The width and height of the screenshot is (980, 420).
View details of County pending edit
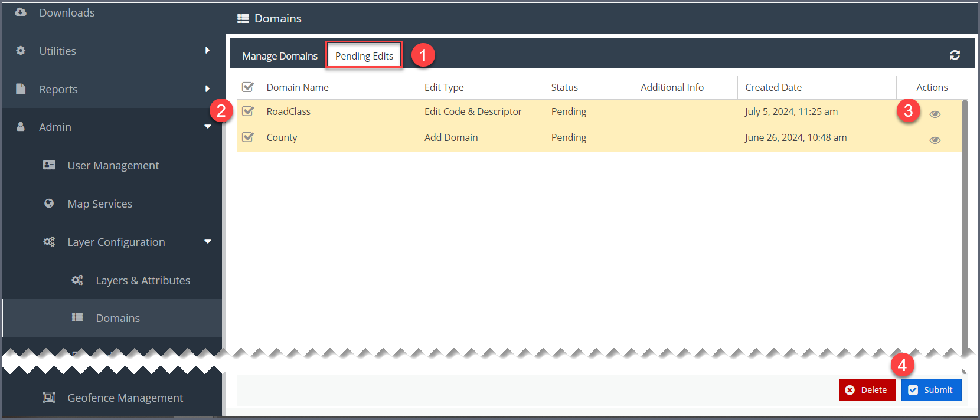(935, 140)
